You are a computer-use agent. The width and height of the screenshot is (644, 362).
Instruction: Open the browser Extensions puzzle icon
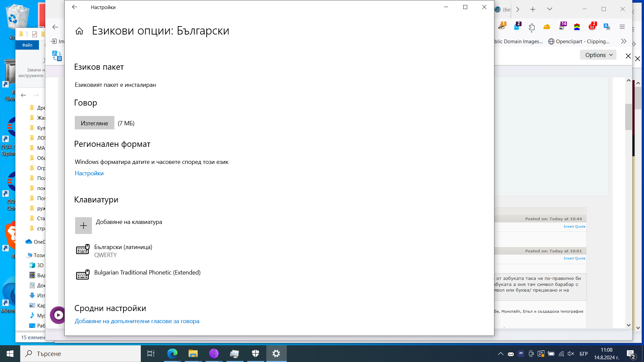532,27
